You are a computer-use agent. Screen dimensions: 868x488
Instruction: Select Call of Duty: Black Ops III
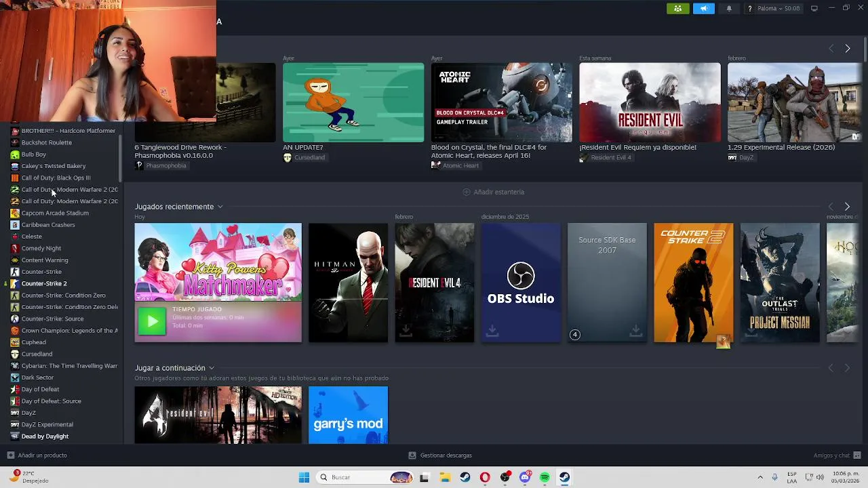(56, 178)
